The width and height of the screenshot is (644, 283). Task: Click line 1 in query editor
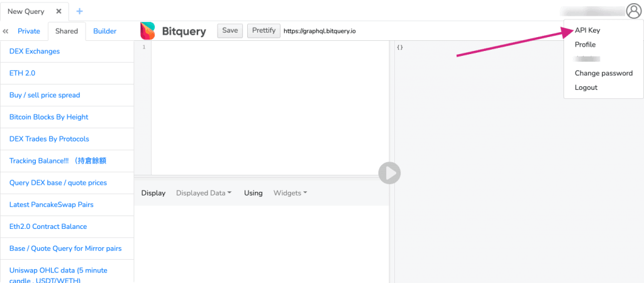(270, 47)
